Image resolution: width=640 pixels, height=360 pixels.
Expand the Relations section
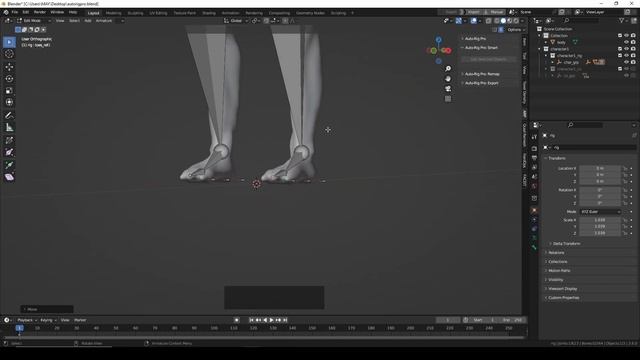pyautogui.click(x=556, y=253)
